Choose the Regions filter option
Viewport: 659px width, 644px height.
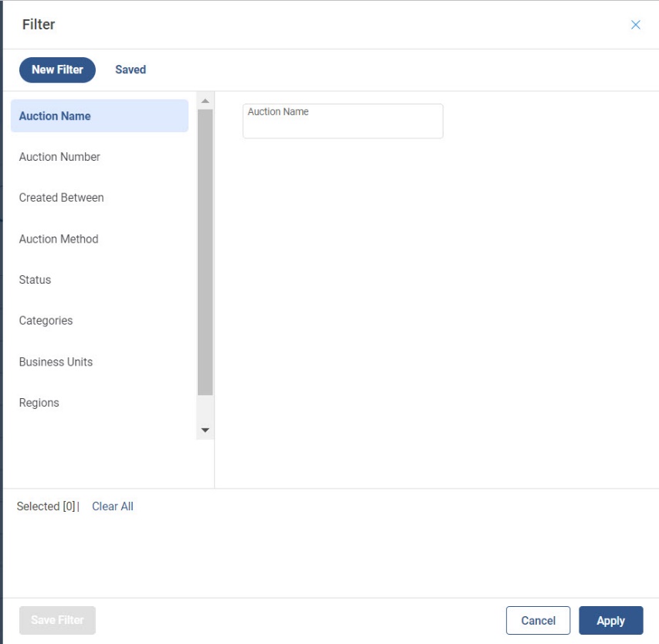[x=39, y=403]
